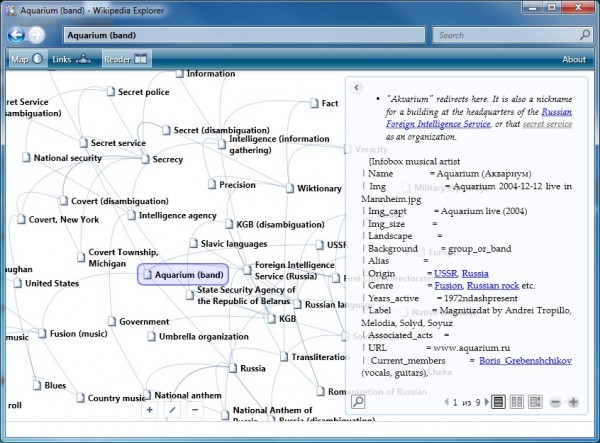This screenshot has width=600, height=443.
Task: Select the United States node
Action: (x=46, y=283)
